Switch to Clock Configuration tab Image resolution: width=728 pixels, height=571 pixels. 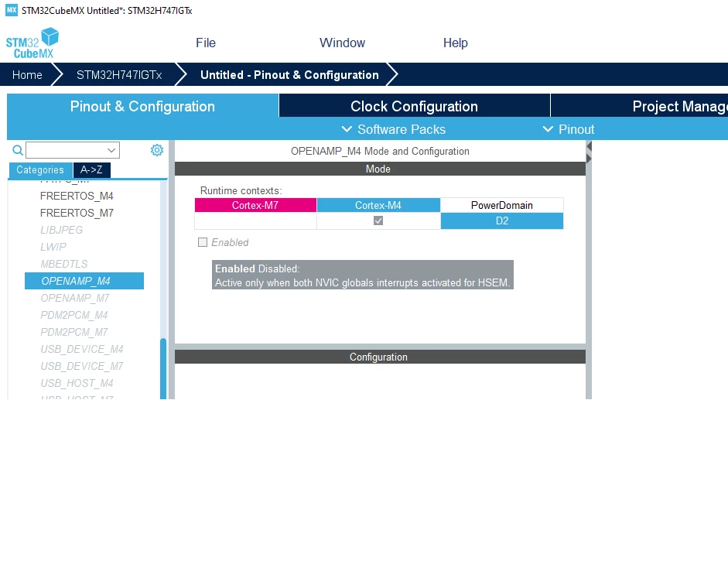pos(414,106)
